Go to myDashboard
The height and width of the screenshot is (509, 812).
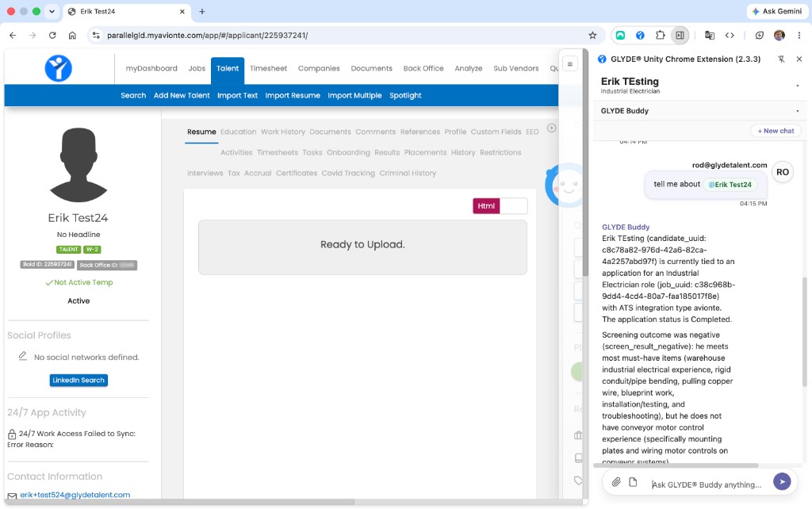[151, 68]
